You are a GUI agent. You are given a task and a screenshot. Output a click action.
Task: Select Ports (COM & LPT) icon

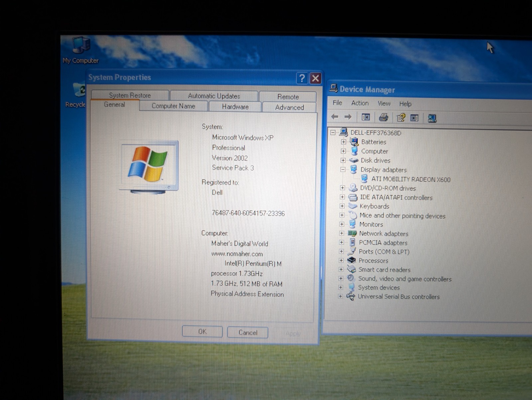(351, 251)
